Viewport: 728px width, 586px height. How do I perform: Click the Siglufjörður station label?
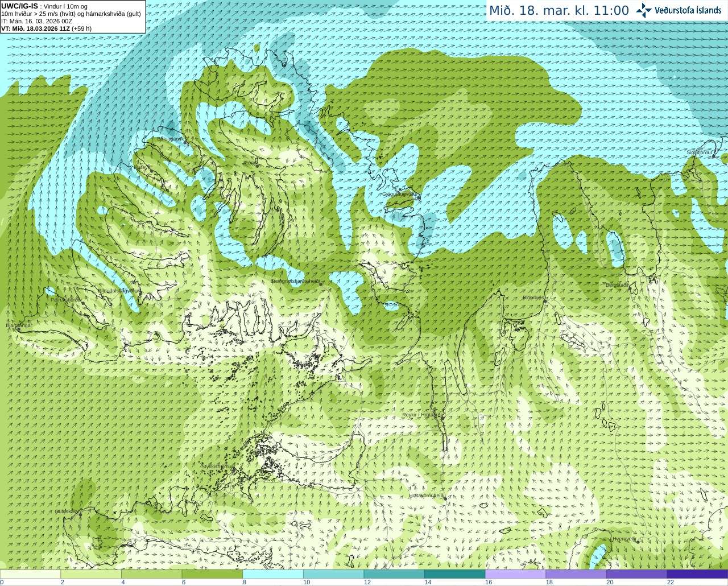pos(700,152)
